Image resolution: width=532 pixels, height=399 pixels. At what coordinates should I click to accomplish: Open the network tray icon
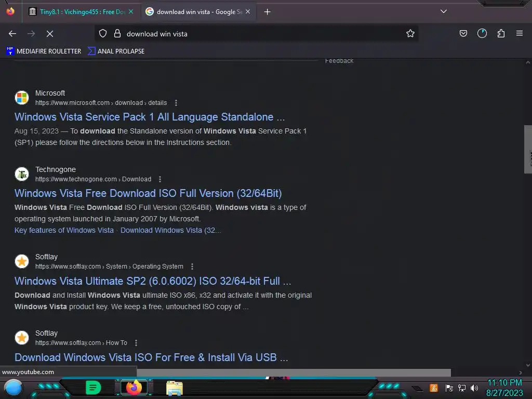pyautogui.click(x=462, y=388)
